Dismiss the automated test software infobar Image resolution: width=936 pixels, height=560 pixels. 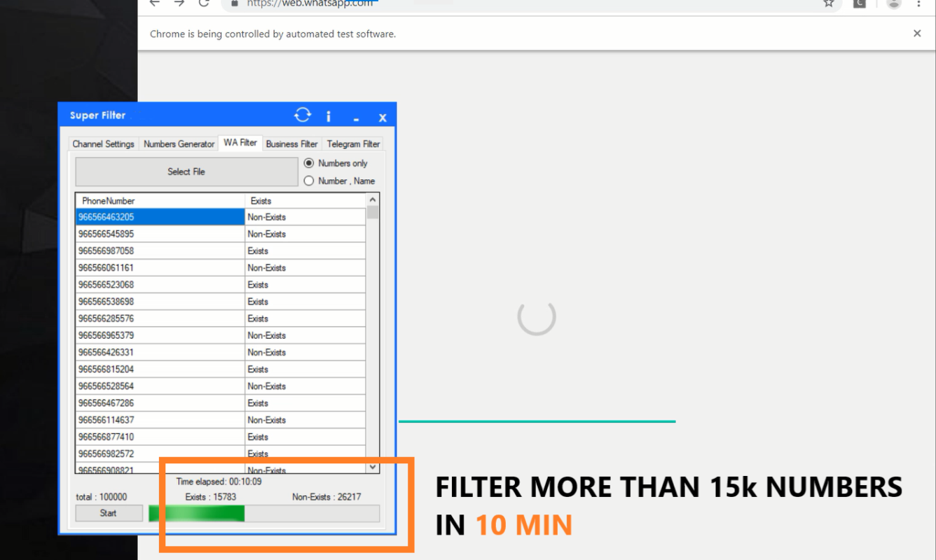click(x=917, y=34)
